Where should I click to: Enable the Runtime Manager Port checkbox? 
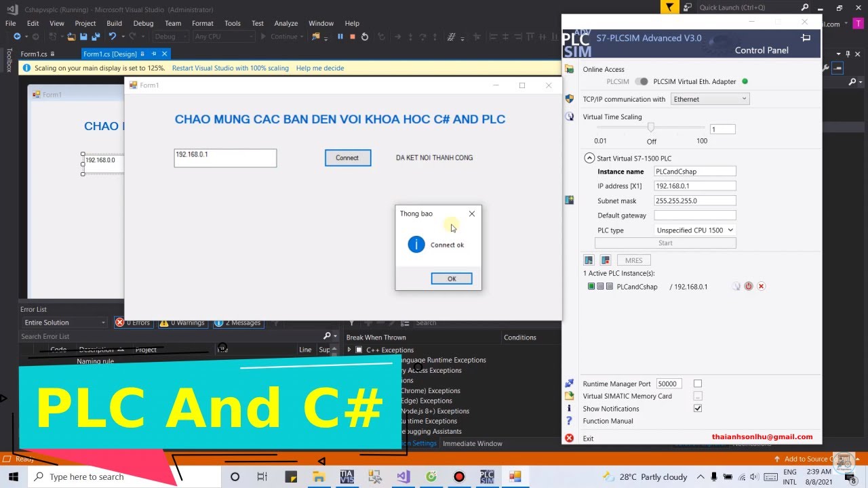(698, 384)
